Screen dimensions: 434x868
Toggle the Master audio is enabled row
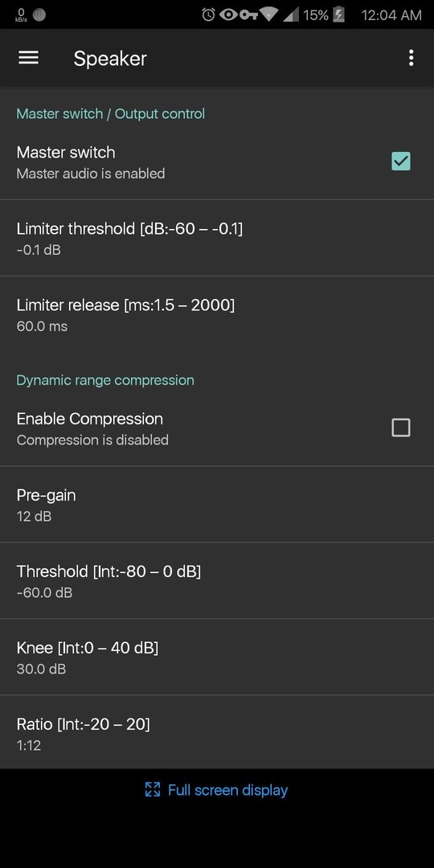tap(217, 162)
